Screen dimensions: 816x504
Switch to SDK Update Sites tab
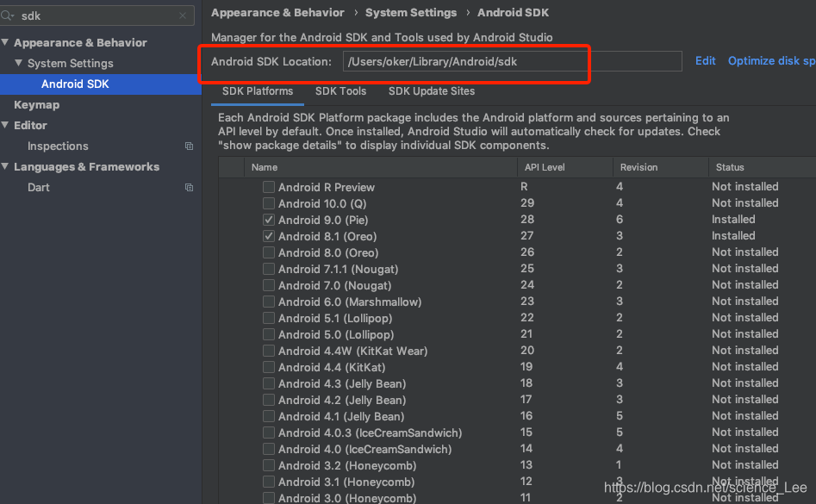tap(432, 91)
